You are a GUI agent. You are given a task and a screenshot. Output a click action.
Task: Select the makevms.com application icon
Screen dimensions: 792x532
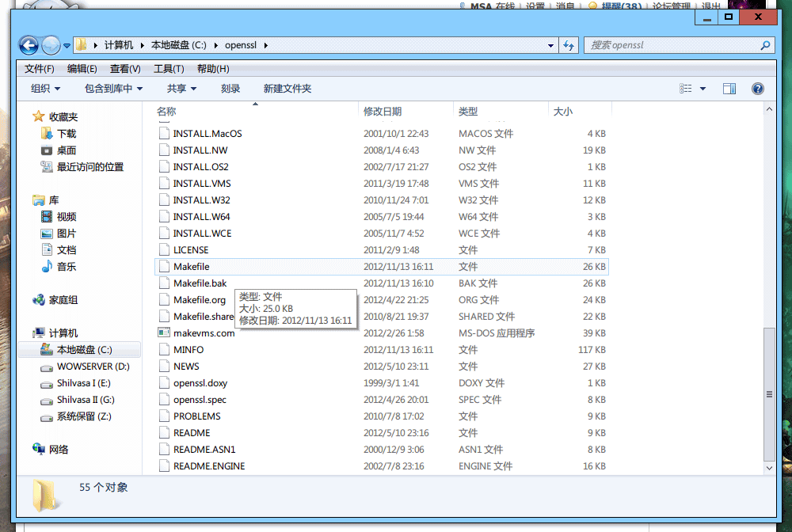[x=164, y=332]
